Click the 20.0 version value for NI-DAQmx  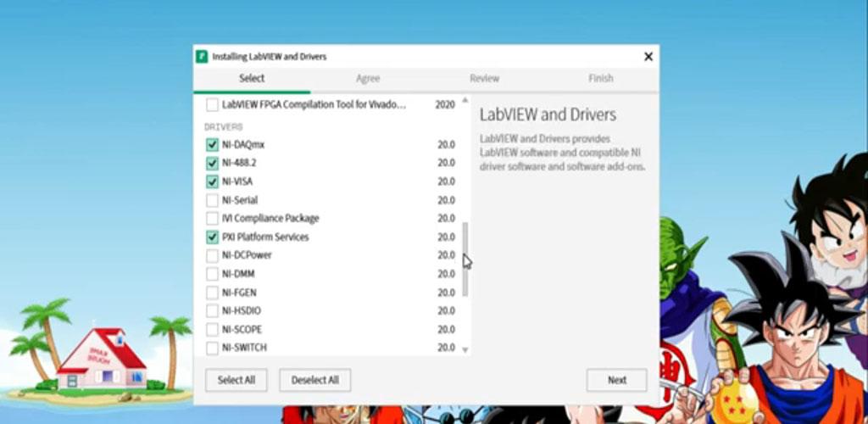point(446,145)
